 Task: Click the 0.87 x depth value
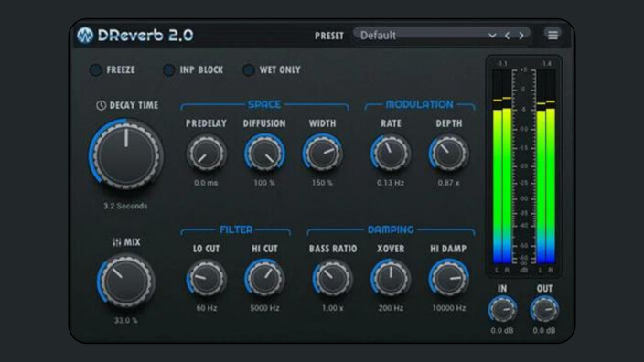(x=448, y=183)
